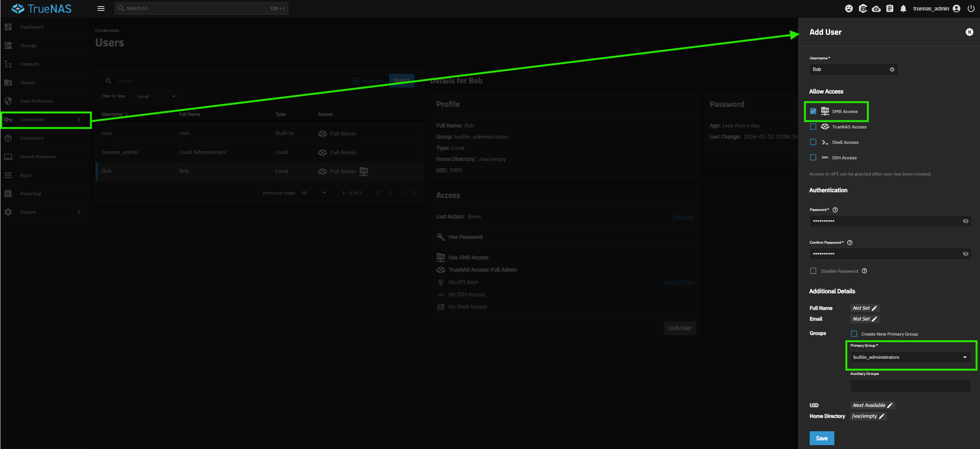Click the Auxiliary Groups input field

[x=910, y=386]
